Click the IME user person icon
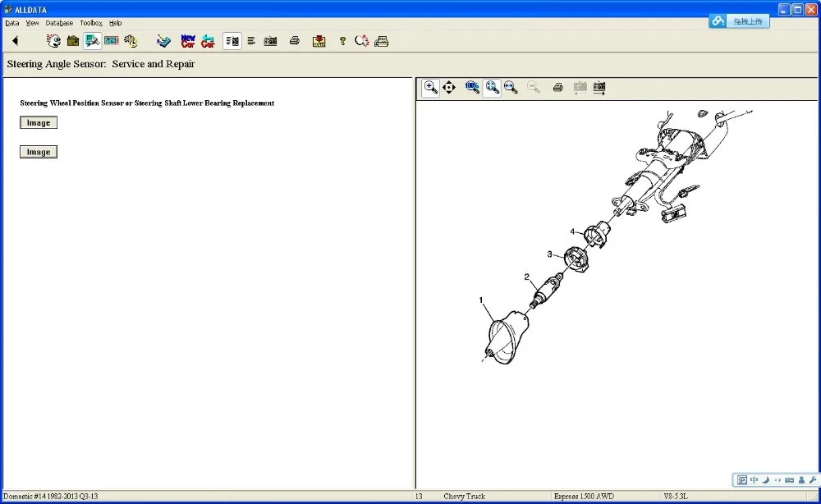The image size is (821, 504). pos(801,480)
